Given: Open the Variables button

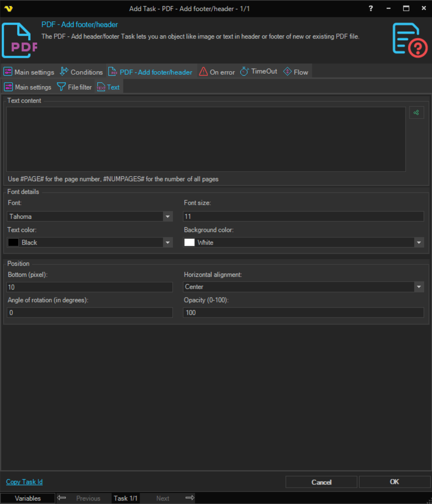Looking at the screenshot, I should [28, 498].
